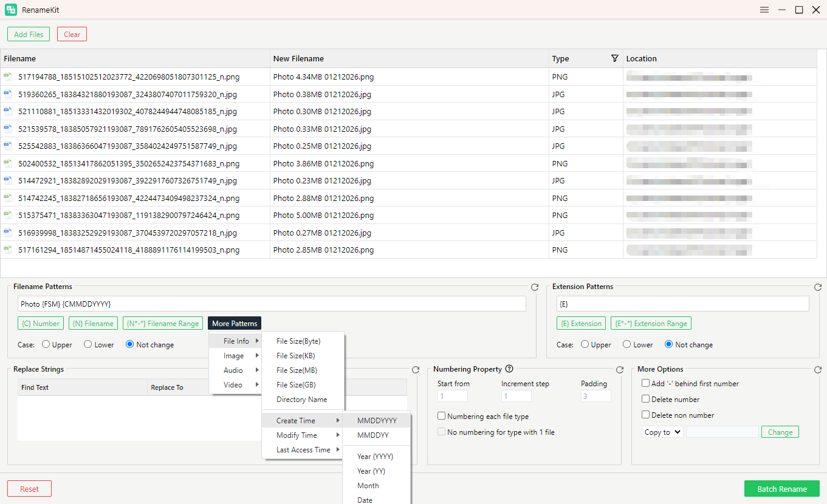The height and width of the screenshot is (504, 827).
Task: Click the Add Files button
Action: pos(29,34)
